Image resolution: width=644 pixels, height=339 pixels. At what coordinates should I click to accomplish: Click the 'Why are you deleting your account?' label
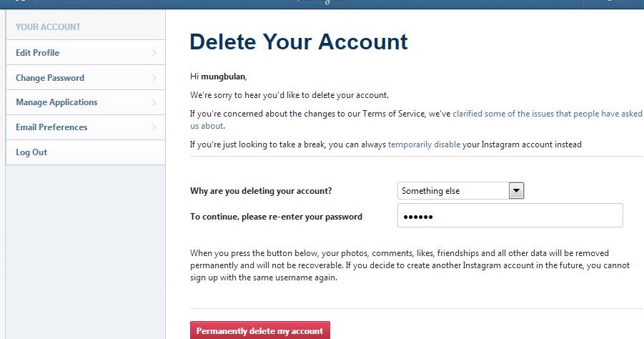coord(260,191)
